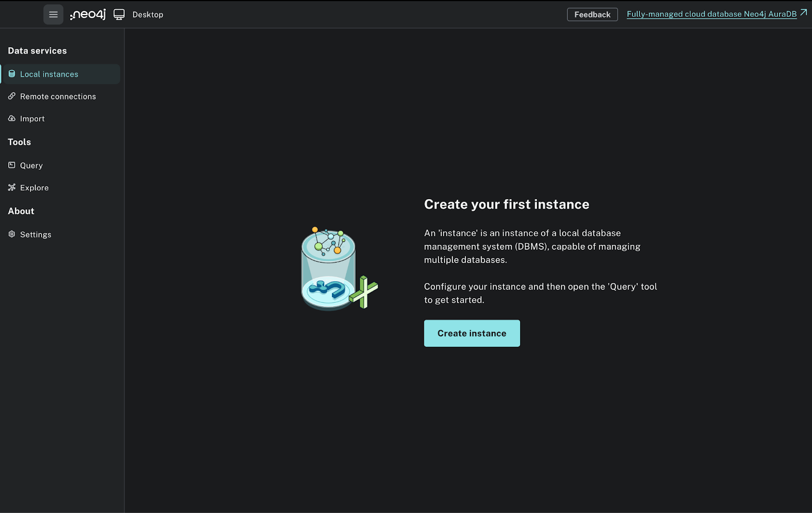
Task: Click the About heading
Action: click(x=21, y=211)
